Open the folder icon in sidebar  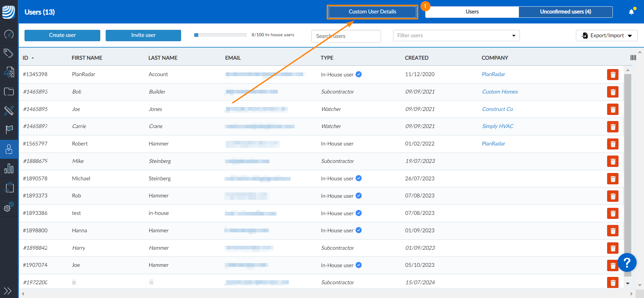[9, 92]
